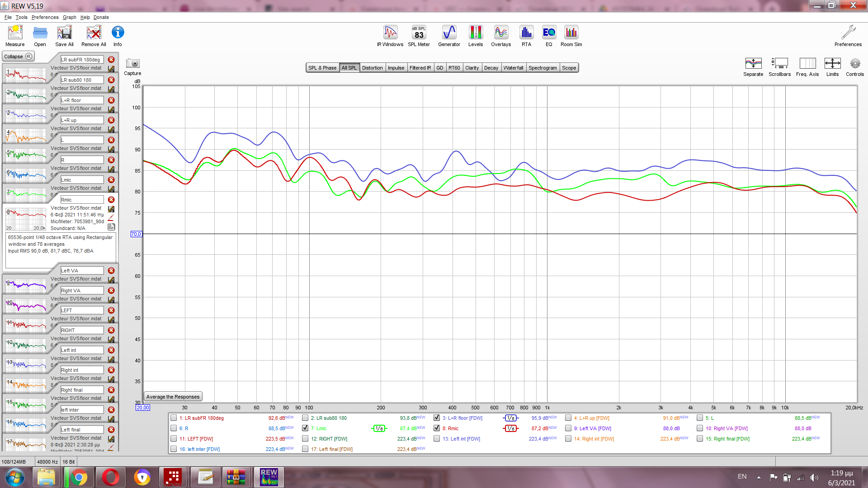Switch to the Distortion tab

point(372,68)
